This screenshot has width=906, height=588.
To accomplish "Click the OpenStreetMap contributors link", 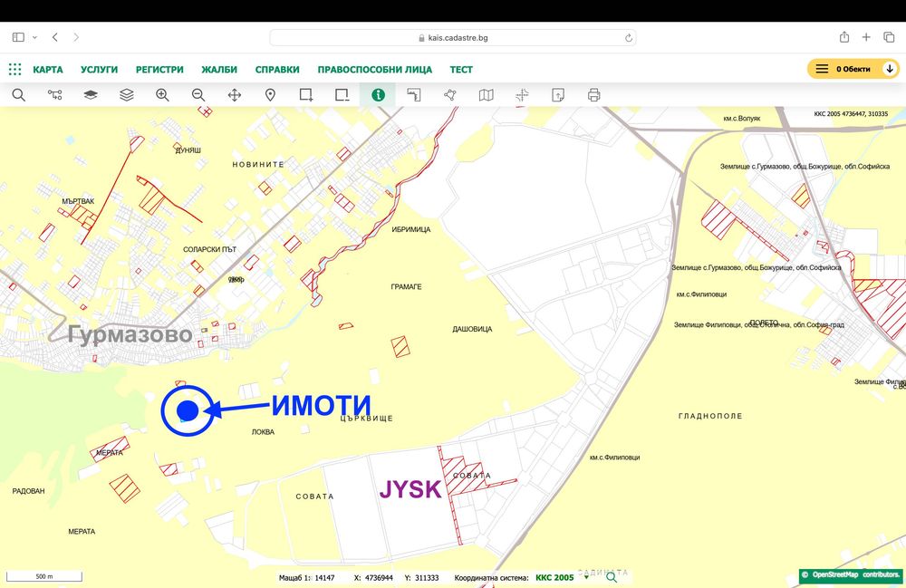I will pos(852,574).
